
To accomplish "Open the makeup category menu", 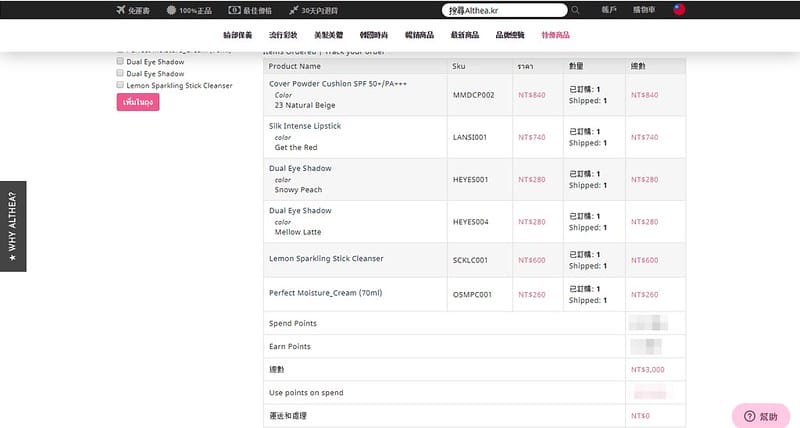I will tap(283, 35).
